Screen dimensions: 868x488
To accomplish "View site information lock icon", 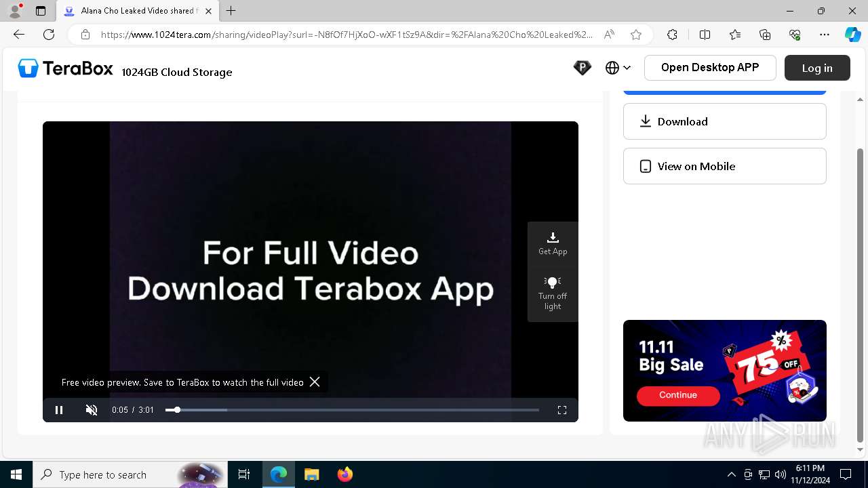I will click(85, 35).
